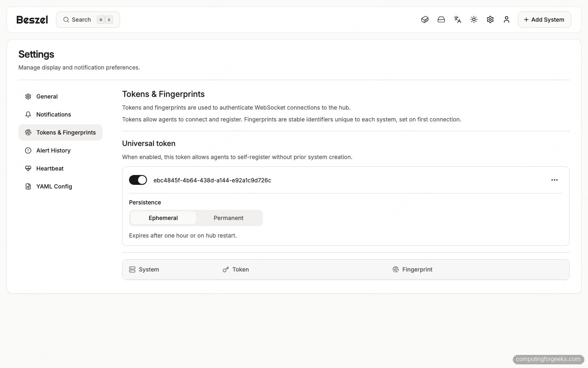Select Ephemeral persistence option

[163, 218]
